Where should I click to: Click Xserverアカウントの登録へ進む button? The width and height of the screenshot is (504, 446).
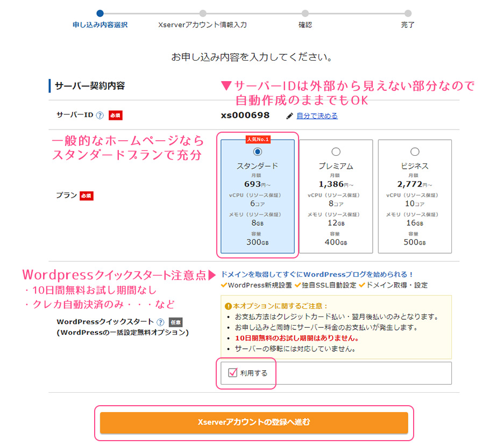coord(254,422)
